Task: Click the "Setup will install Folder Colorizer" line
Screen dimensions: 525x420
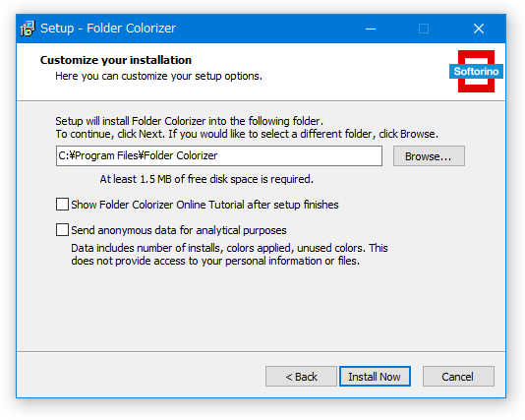Action: tap(190, 121)
